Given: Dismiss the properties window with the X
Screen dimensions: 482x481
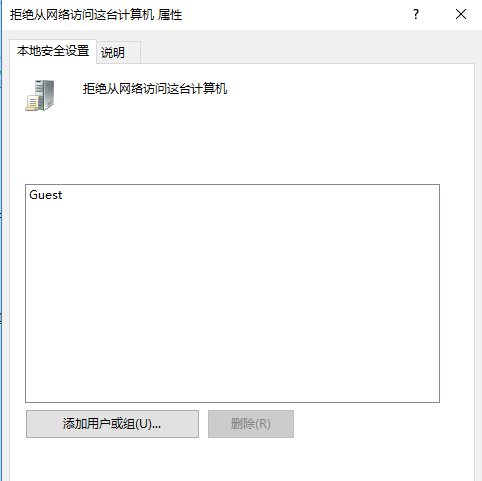Looking at the screenshot, I should point(461,14).
